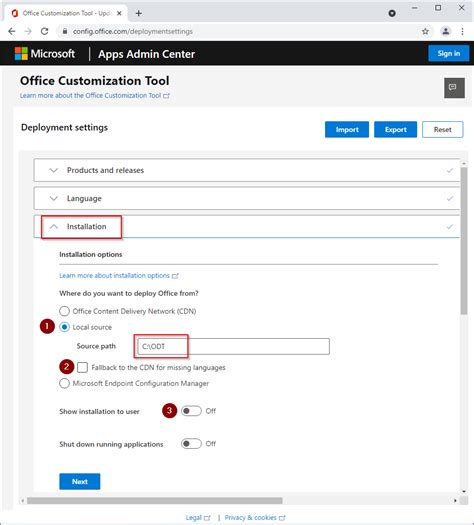This screenshot has width=474, height=525.
Task: Open Learn more about the Office Customization Tool
Action: pos(95,95)
